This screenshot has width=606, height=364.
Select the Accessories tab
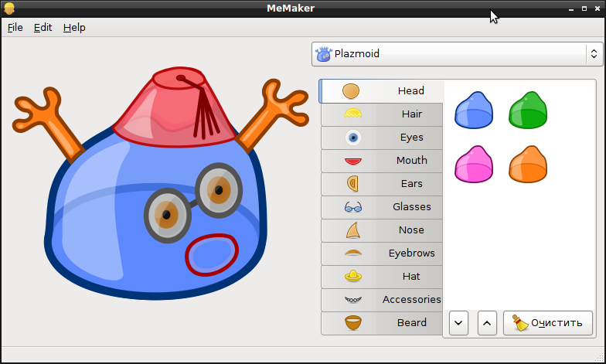click(382, 300)
